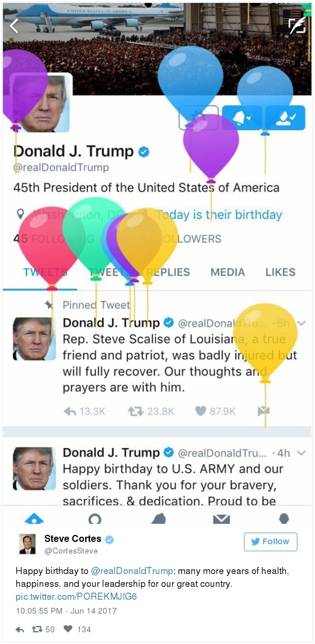Open the profile settings gear button
Viewport: 315px width, 644px height.
(x=198, y=117)
